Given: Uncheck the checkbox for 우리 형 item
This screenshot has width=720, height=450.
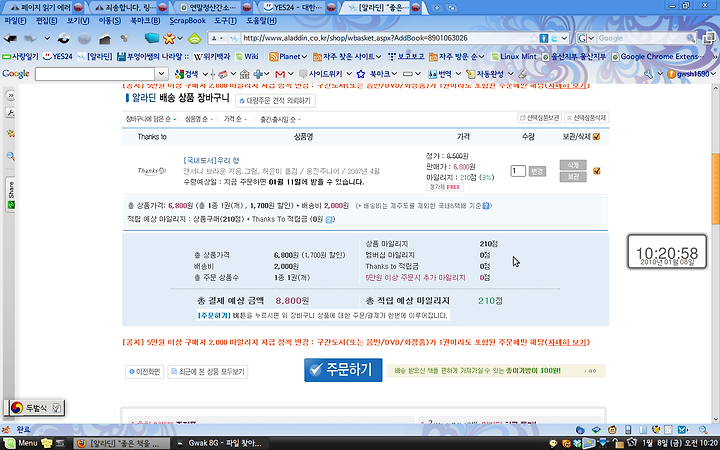Looking at the screenshot, I should 596,171.
